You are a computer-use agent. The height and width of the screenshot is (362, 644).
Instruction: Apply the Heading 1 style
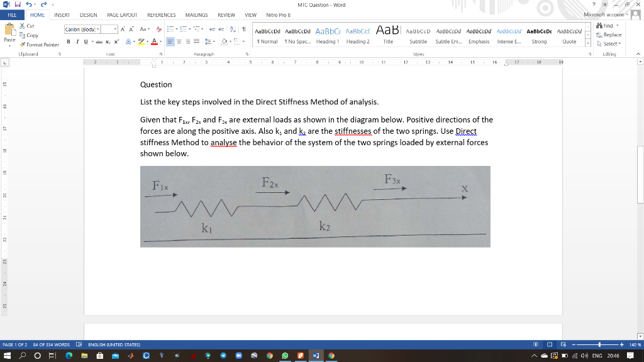pos(329,35)
